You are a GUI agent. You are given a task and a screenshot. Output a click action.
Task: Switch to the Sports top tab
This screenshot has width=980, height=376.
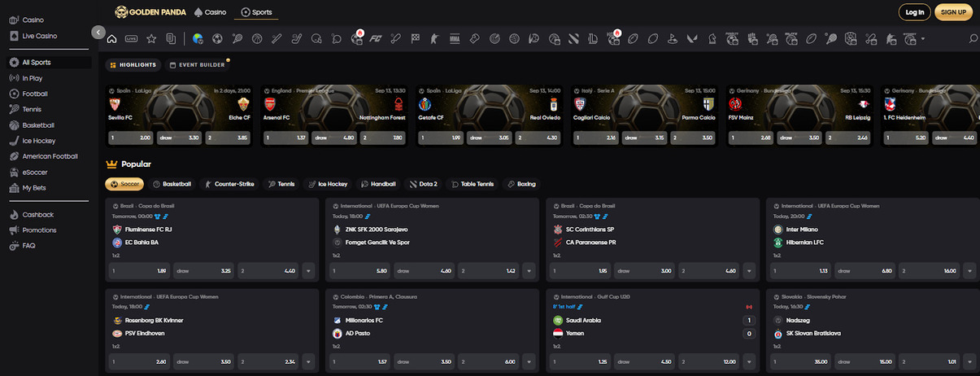256,12
